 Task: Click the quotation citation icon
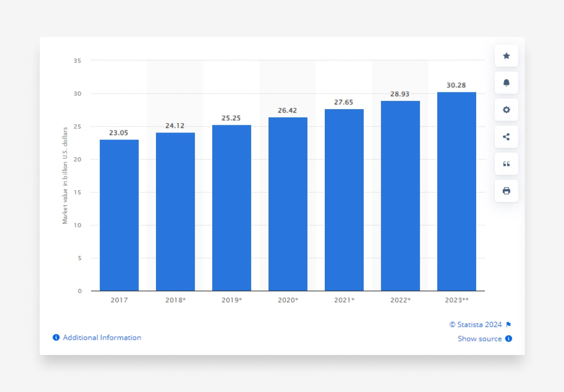(506, 164)
